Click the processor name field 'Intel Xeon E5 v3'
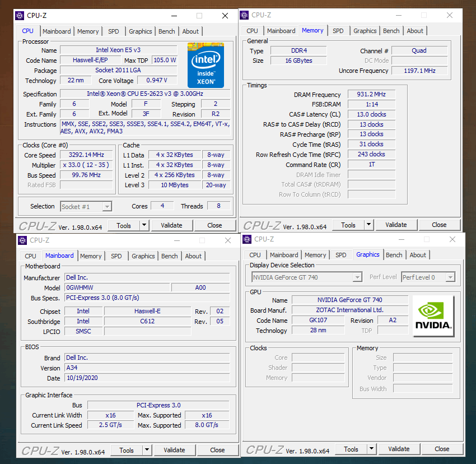The height and width of the screenshot is (464, 476). coord(118,50)
